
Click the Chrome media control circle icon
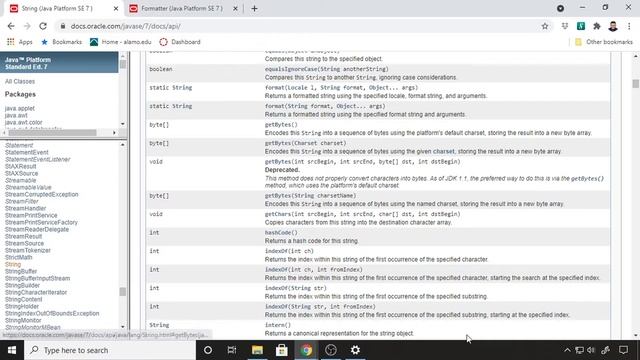(560, 8)
